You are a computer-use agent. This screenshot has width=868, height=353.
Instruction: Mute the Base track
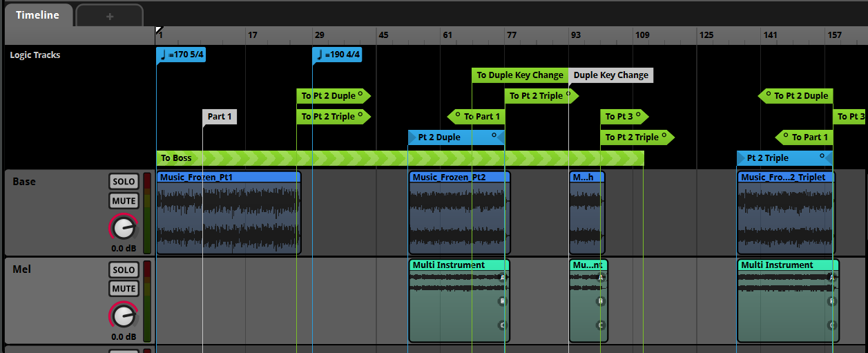click(x=124, y=201)
